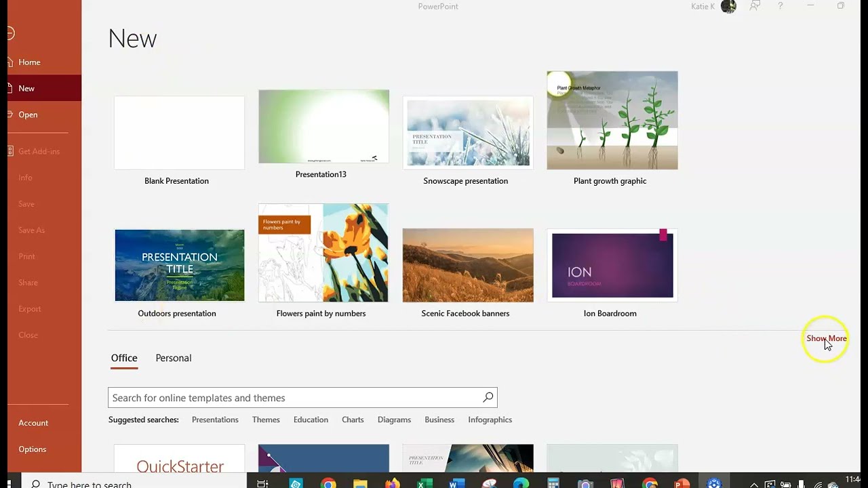Open Excel from the taskbar

(x=425, y=483)
